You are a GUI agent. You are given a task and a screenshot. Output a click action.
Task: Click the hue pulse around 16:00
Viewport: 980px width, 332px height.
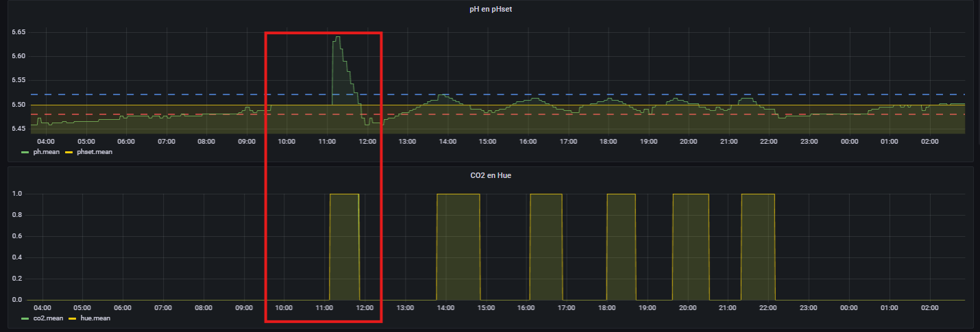546,246
